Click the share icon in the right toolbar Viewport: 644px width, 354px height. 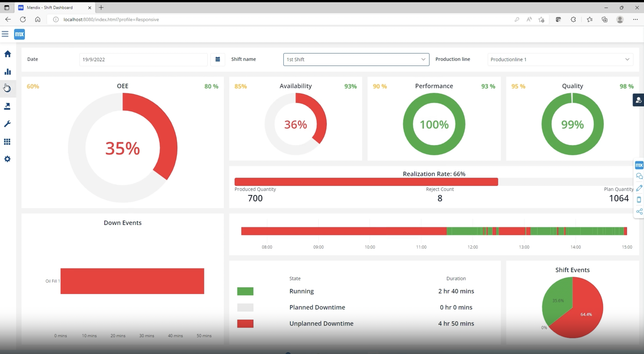click(639, 211)
